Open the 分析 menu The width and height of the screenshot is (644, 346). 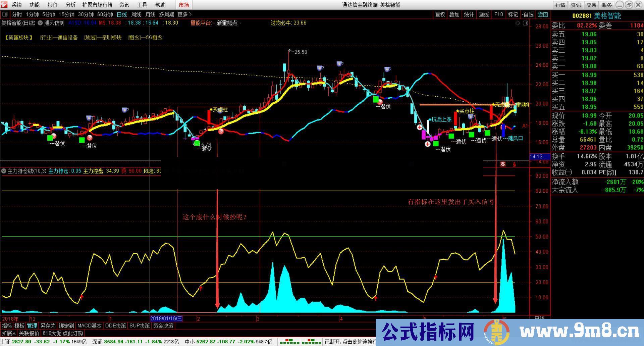[71, 5]
